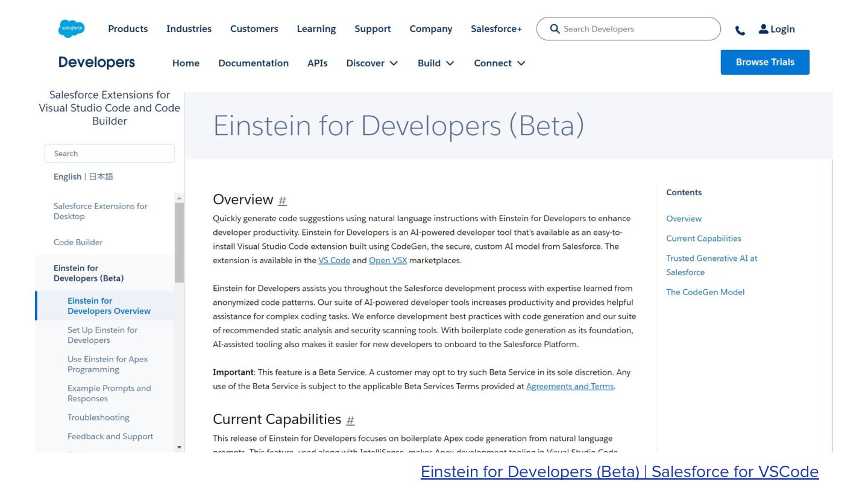
Task: Click the Login user icon
Action: coord(763,28)
